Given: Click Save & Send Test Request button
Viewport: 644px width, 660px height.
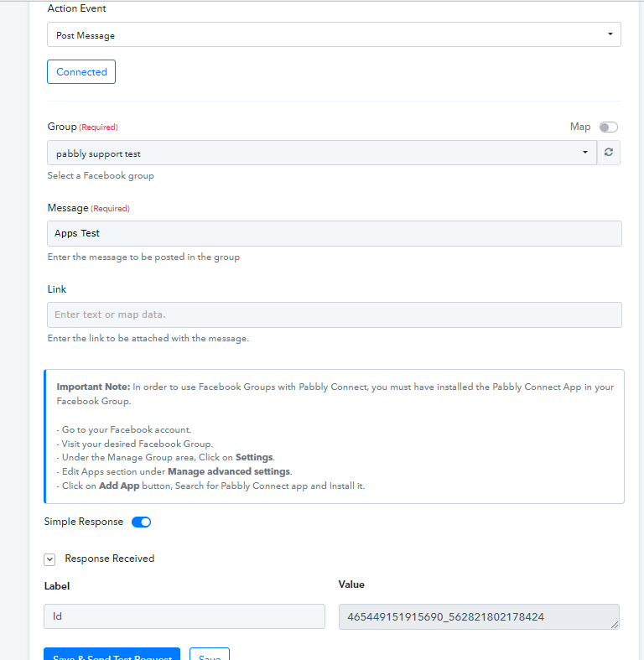Looking at the screenshot, I should click(112, 654).
